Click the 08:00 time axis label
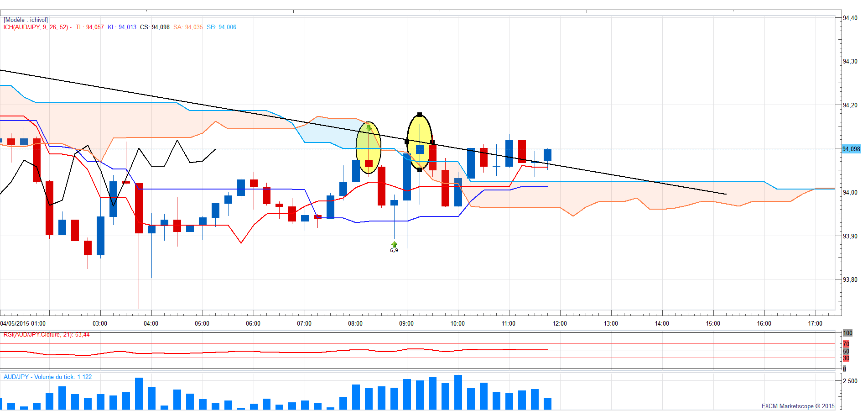868x411 pixels. click(x=355, y=324)
